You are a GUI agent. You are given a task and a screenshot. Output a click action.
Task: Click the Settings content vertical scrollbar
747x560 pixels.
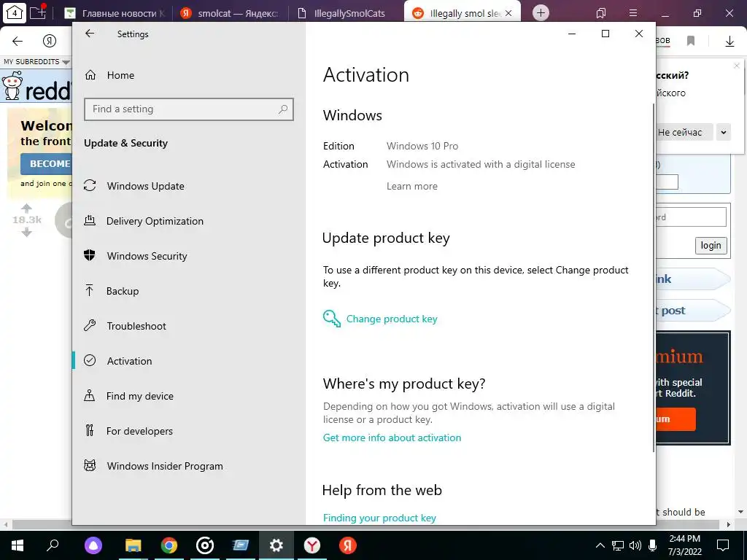(653, 276)
